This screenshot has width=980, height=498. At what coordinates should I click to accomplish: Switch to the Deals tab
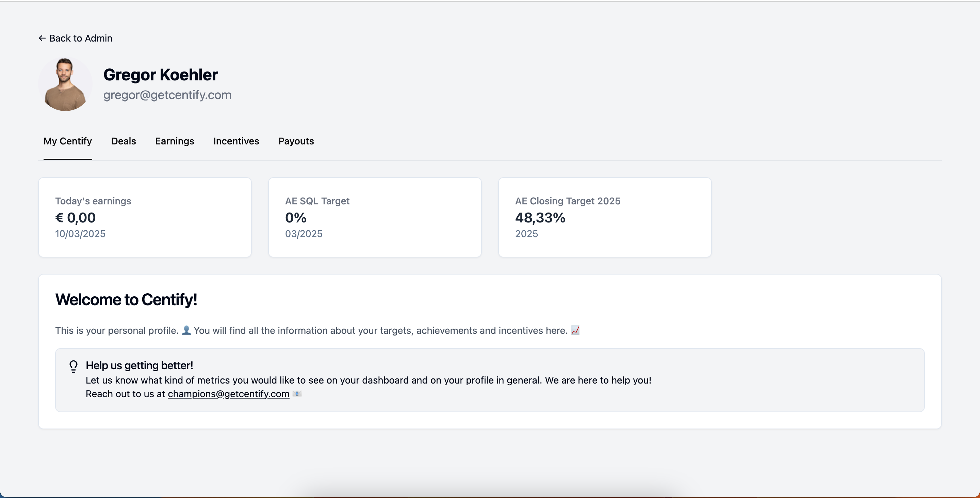point(123,141)
